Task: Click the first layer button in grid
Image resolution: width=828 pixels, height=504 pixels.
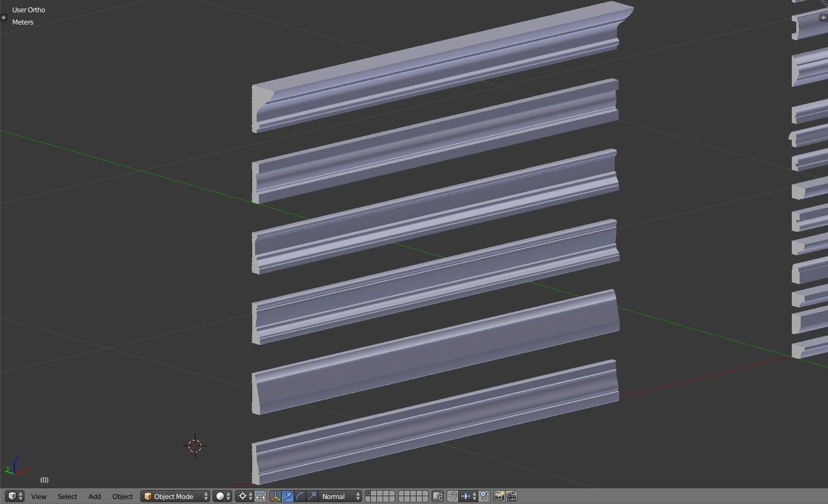Action: coord(368,493)
